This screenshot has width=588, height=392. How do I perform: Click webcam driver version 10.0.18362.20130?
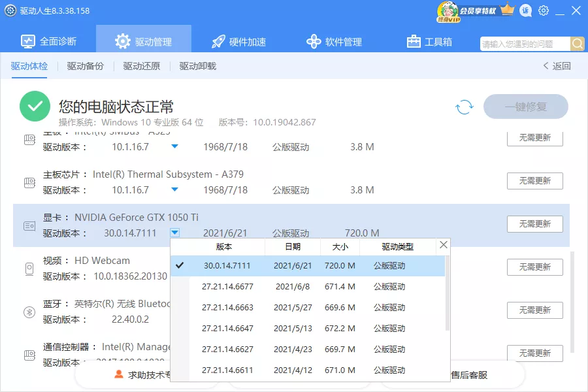pos(130,276)
